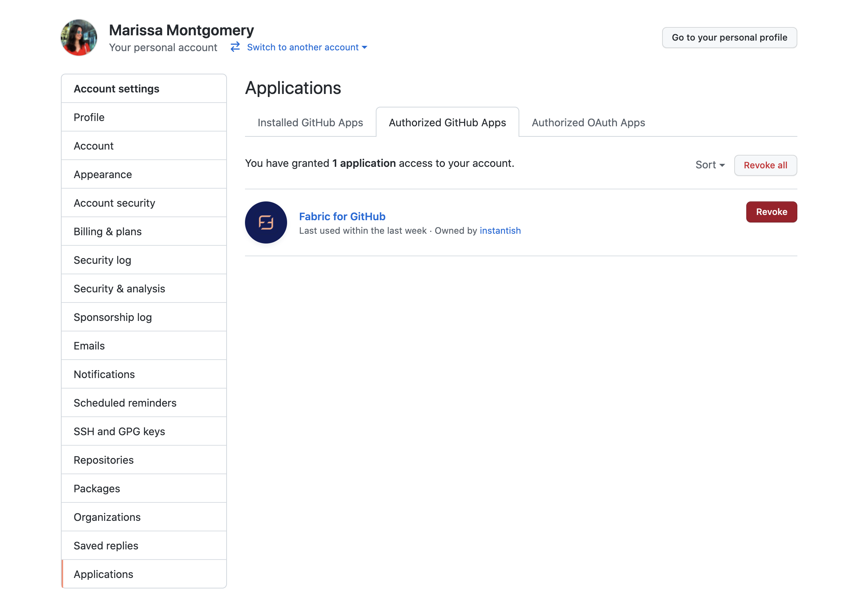Image resolution: width=868 pixels, height=599 pixels.
Task: View the Security log
Action: [144, 260]
